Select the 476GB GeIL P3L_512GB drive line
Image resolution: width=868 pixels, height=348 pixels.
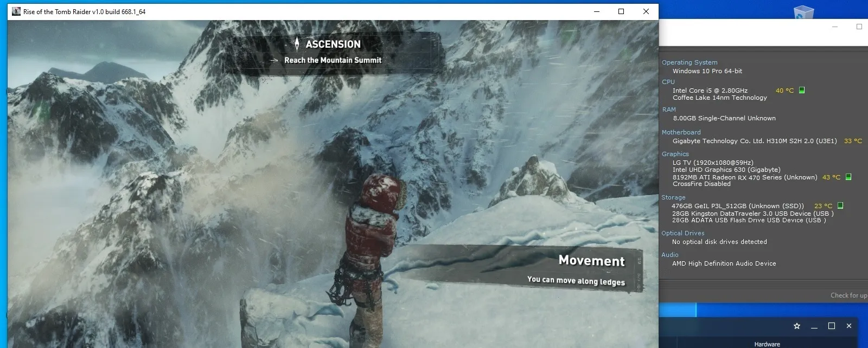pos(738,206)
